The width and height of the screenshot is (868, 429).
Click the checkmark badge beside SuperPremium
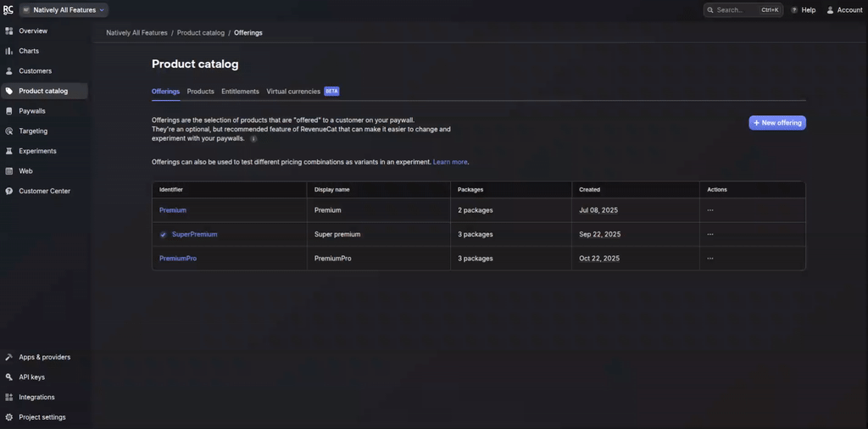(163, 235)
